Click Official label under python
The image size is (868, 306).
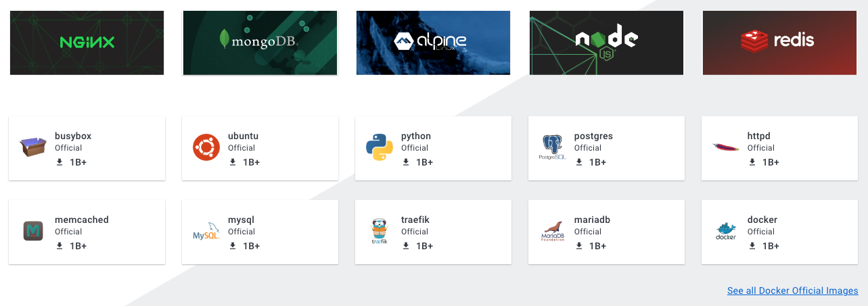pyautogui.click(x=415, y=148)
